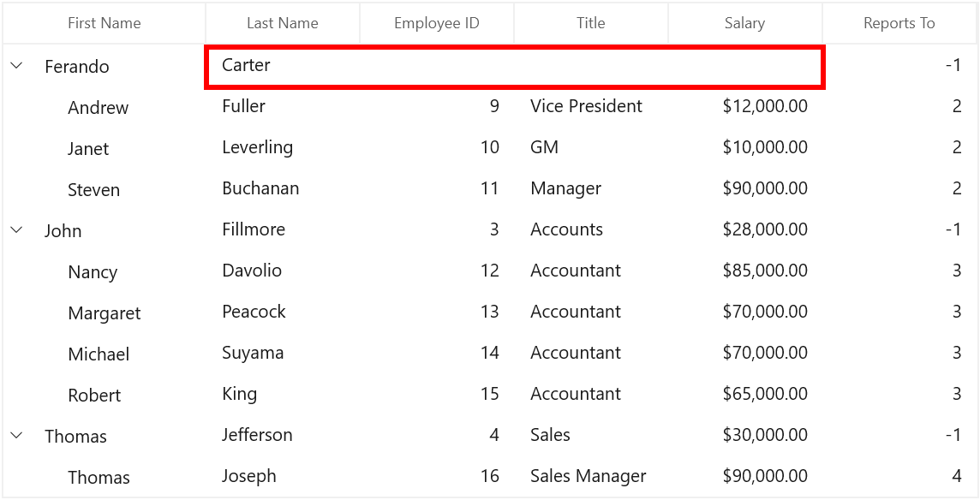This screenshot has width=980, height=500.
Task: Select the Andrew tree row name
Action: [x=99, y=108]
